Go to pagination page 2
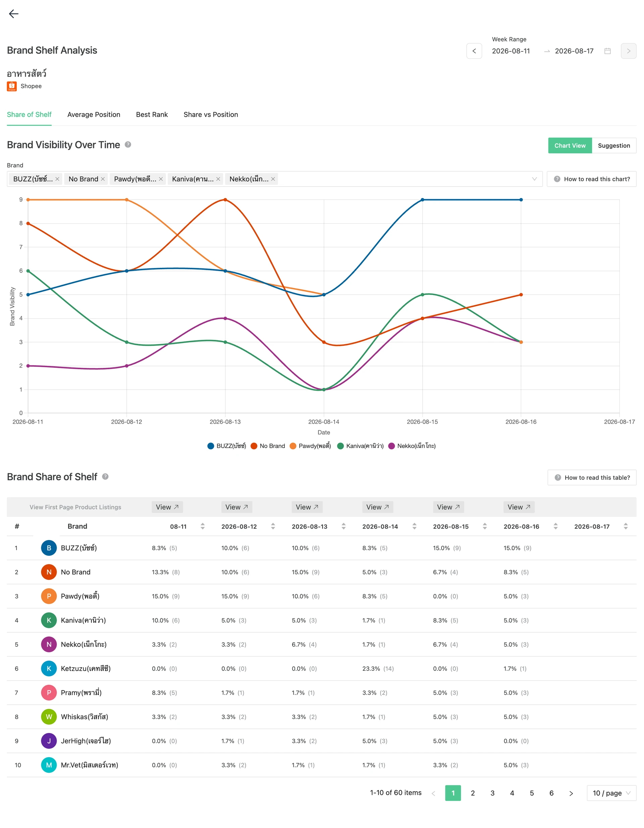This screenshot has height=828, width=644. tap(473, 793)
